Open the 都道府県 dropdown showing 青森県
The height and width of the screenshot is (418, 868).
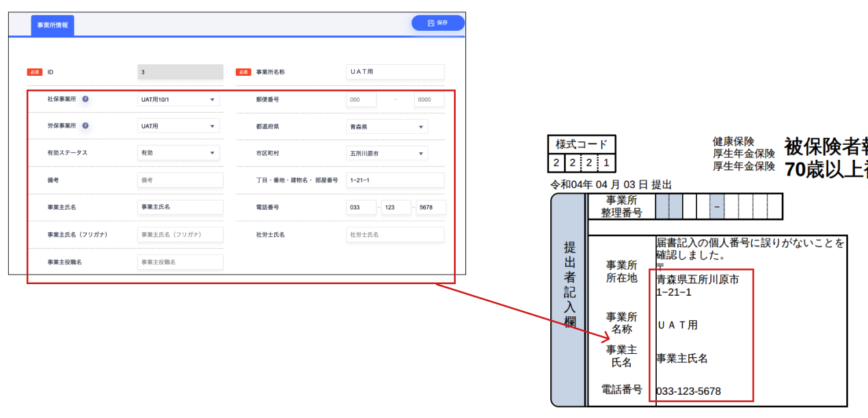(x=387, y=126)
